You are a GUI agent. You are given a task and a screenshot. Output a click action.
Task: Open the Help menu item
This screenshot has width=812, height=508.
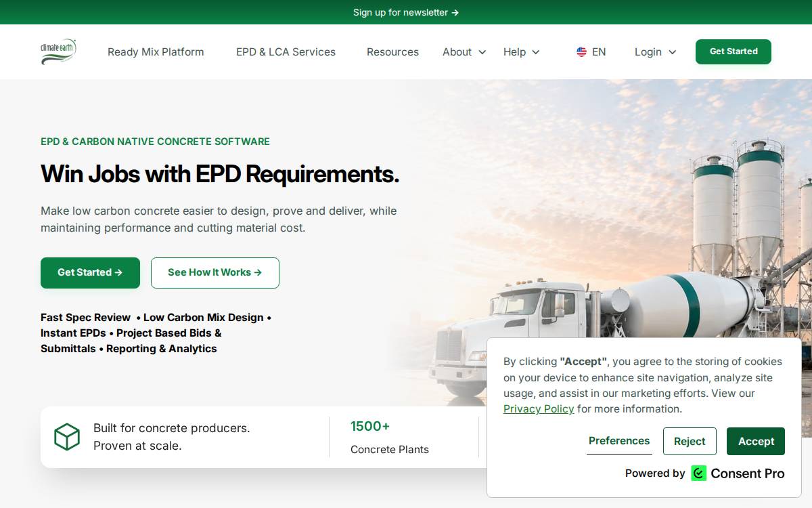tap(514, 51)
